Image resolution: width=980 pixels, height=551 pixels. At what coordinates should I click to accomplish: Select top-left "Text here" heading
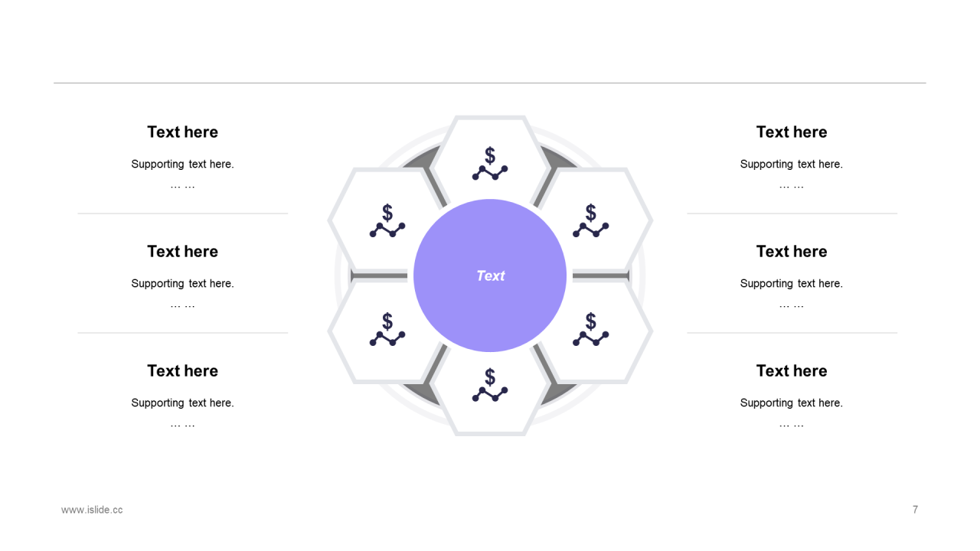point(182,132)
